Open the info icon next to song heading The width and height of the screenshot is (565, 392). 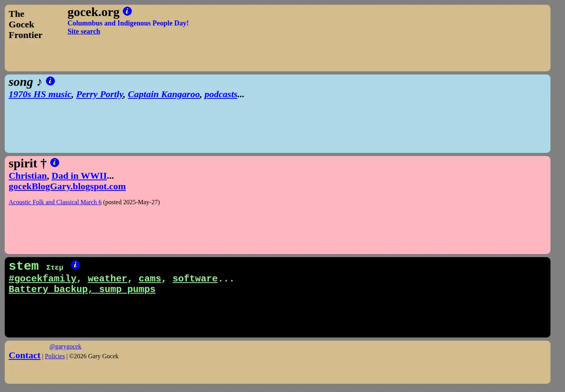50,81
